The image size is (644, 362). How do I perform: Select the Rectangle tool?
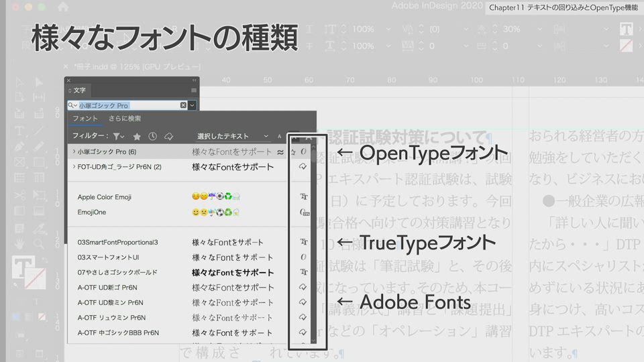point(39,162)
